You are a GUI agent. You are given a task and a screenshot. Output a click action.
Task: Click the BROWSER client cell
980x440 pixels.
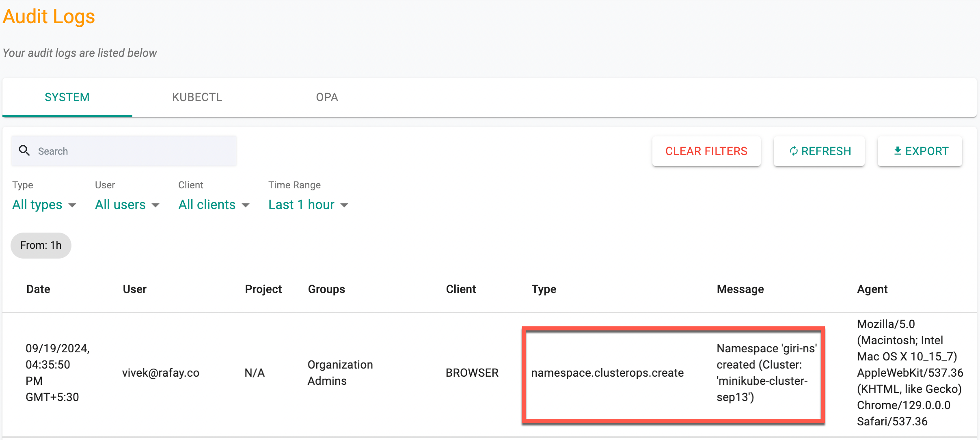click(x=472, y=373)
